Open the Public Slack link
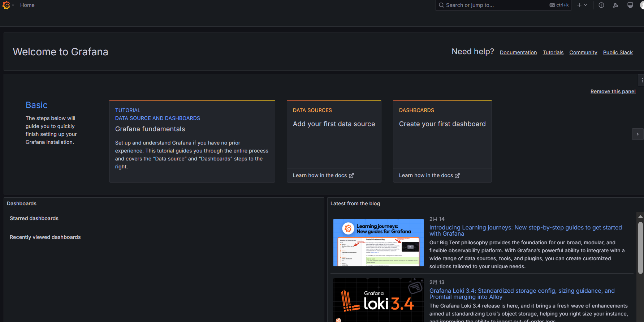The height and width of the screenshot is (322, 644). (x=618, y=52)
